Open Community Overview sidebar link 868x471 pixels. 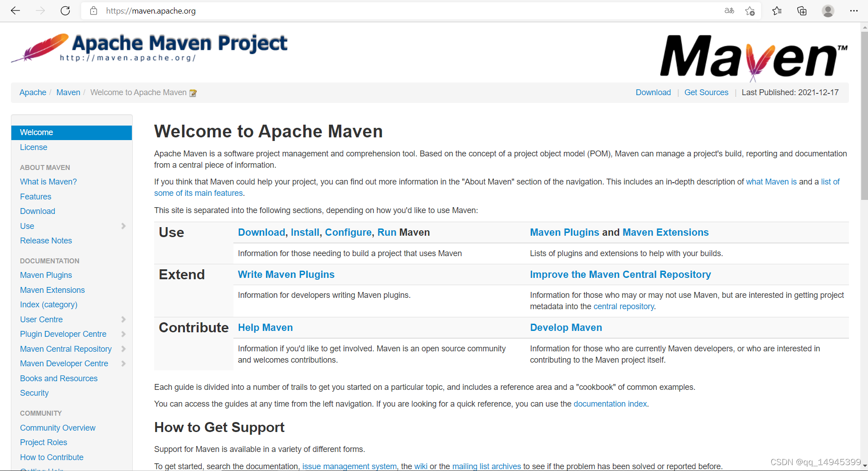pyautogui.click(x=58, y=428)
